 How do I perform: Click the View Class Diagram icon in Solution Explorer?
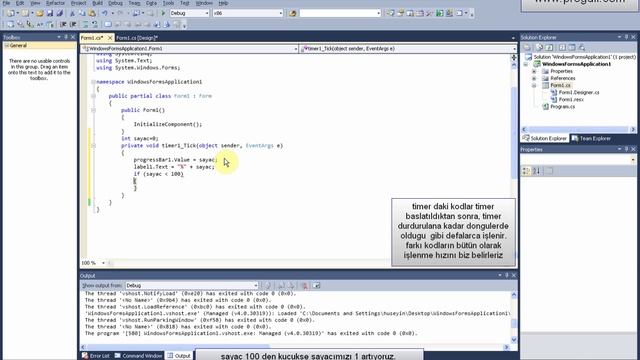tap(582, 48)
